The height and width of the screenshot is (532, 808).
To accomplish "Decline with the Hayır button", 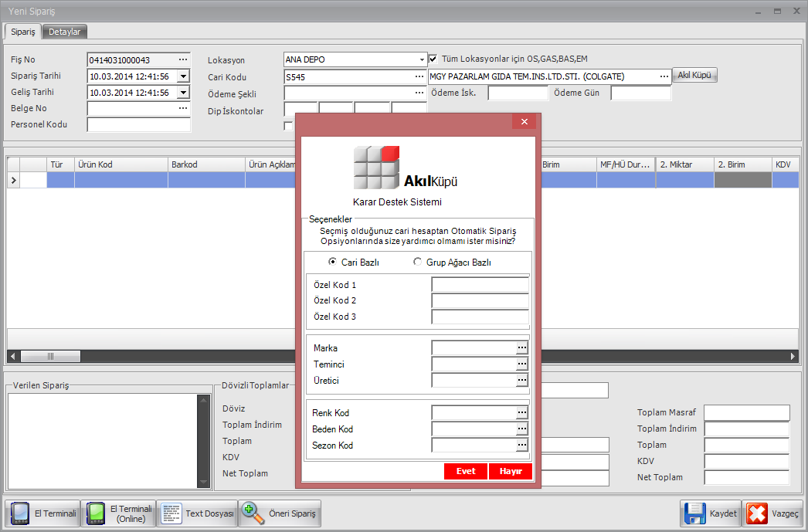I will 511,471.
